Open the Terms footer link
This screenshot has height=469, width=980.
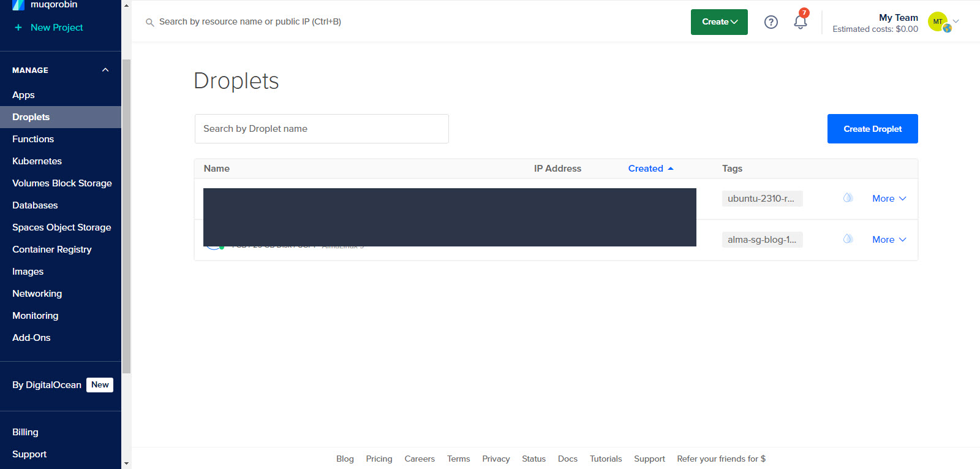pos(459,459)
